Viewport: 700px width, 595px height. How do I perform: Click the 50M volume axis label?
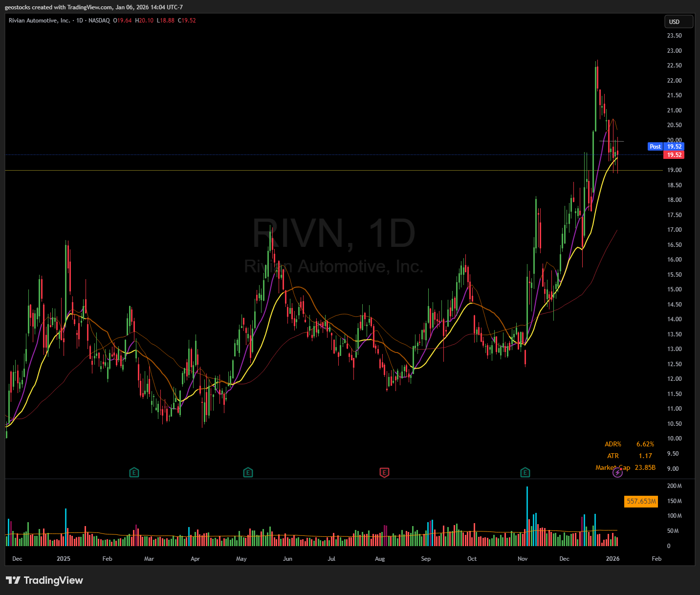pos(673,531)
